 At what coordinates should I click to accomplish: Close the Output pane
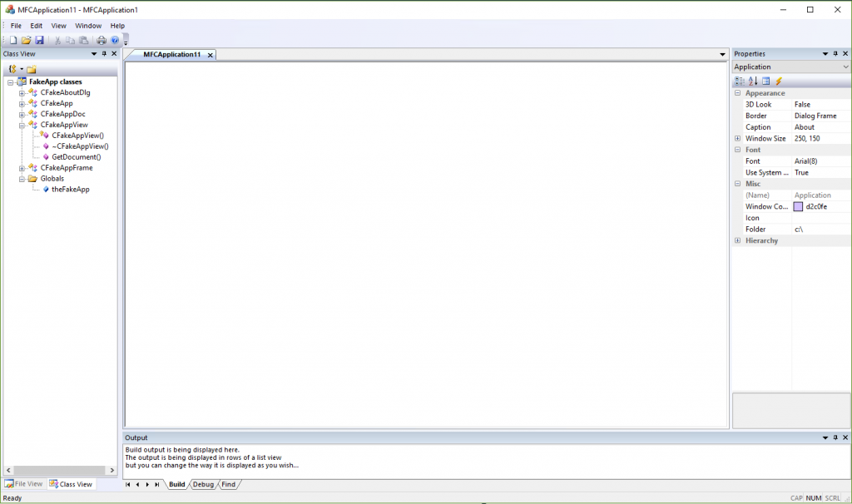coord(845,437)
